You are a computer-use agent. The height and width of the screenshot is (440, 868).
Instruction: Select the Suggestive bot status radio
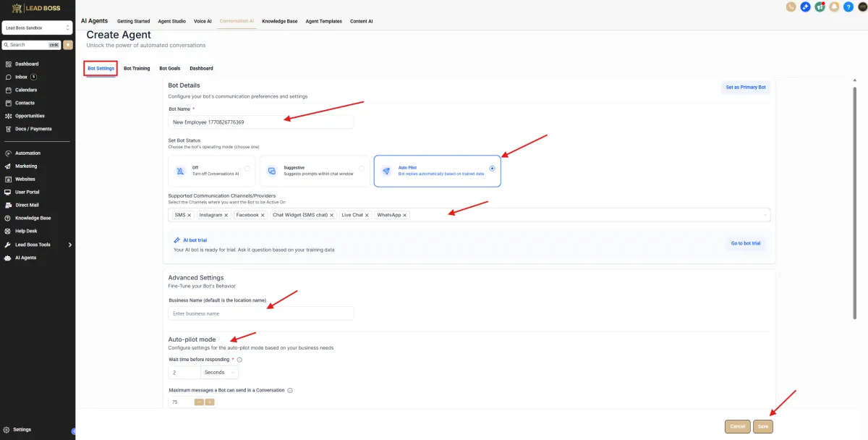[362, 168]
